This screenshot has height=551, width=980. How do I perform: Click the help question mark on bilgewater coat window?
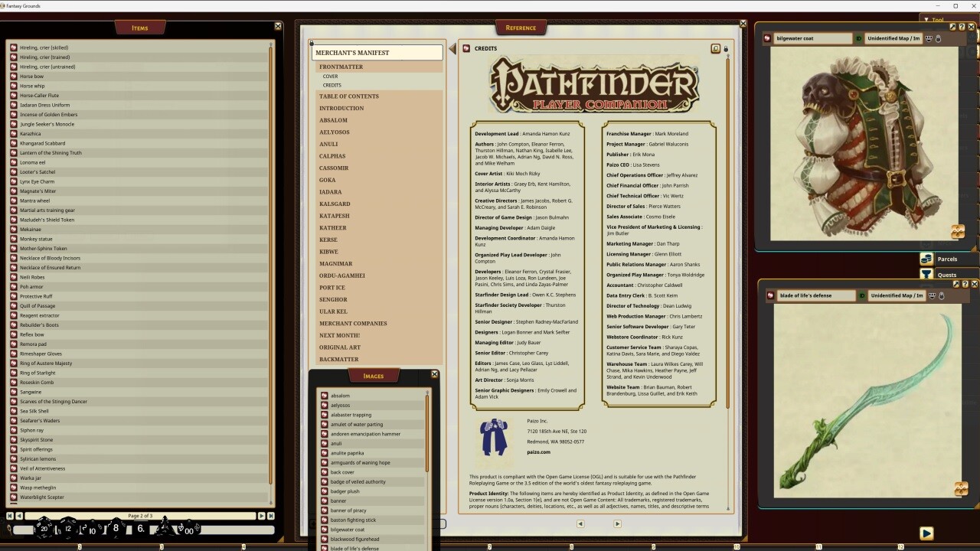pos(962,27)
